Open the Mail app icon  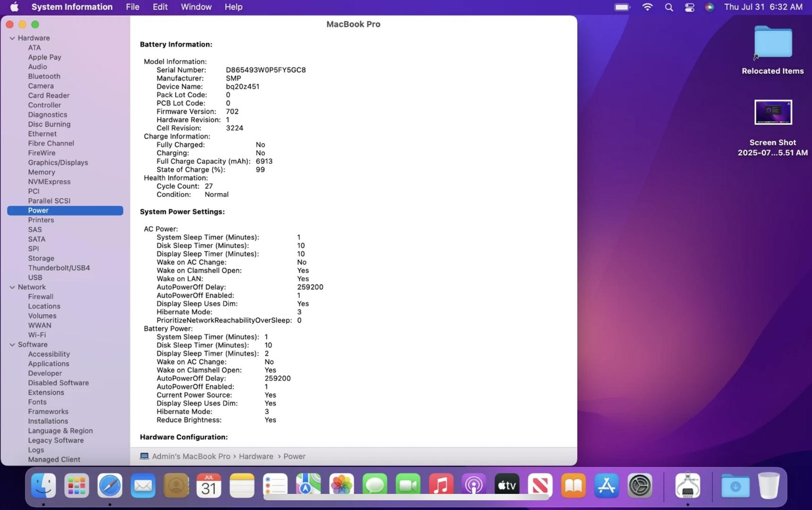tap(143, 485)
